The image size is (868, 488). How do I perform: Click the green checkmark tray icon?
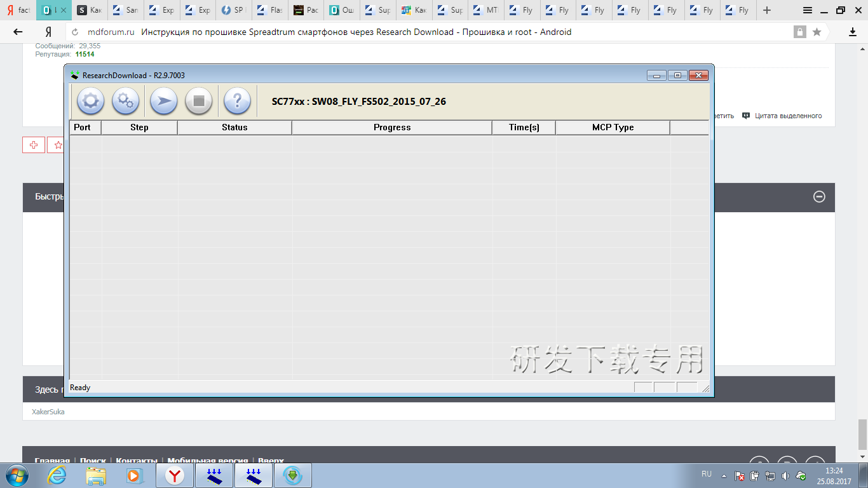801,475
